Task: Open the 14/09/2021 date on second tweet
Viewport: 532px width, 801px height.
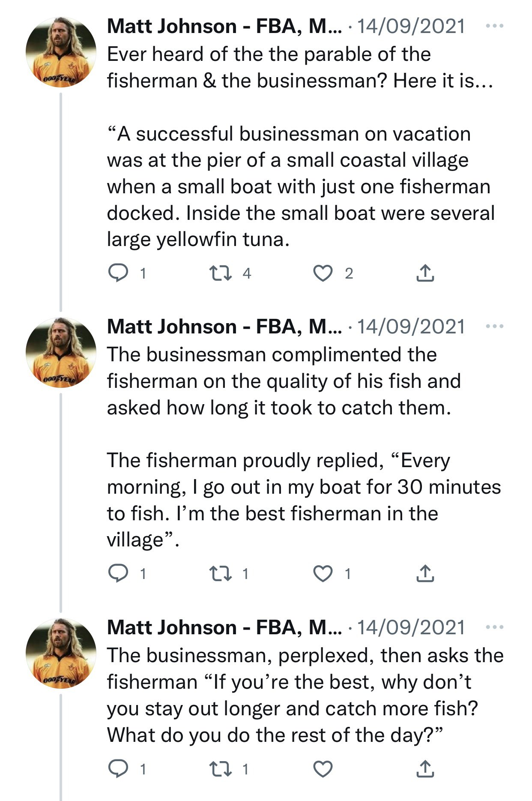Action: pyautogui.click(x=410, y=327)
